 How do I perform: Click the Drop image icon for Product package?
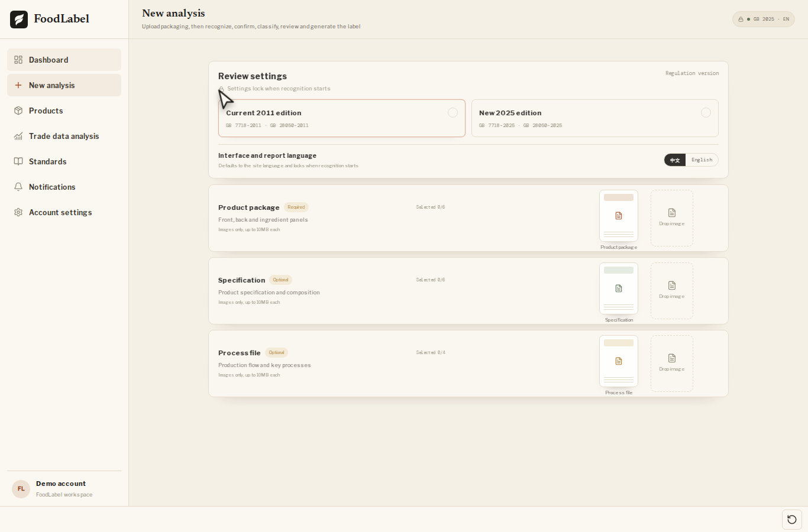(x=672, y=213)
